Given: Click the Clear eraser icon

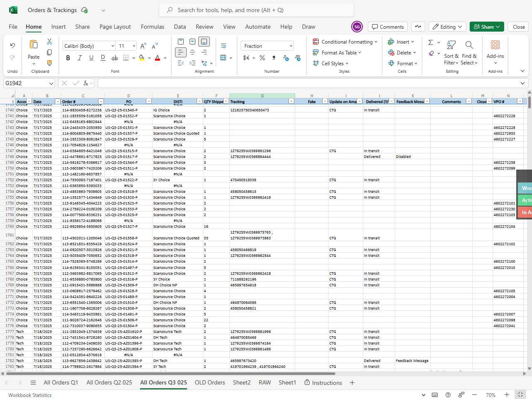Looking at the screenshot, I should 431,53.
